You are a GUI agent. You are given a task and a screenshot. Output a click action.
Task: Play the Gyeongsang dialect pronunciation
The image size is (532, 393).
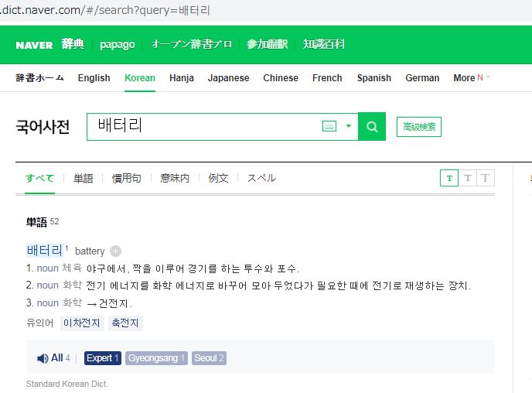(x=156, y=358)
